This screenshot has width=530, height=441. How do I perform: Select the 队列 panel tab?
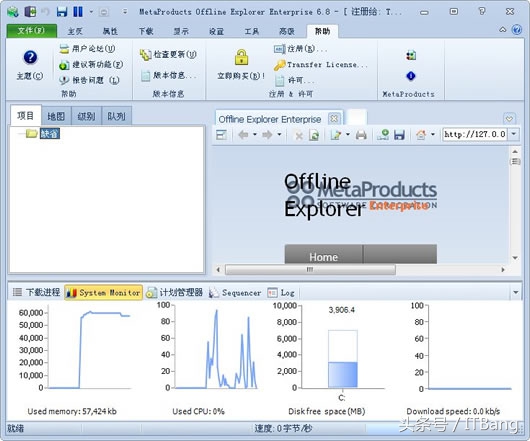[117, 117]
